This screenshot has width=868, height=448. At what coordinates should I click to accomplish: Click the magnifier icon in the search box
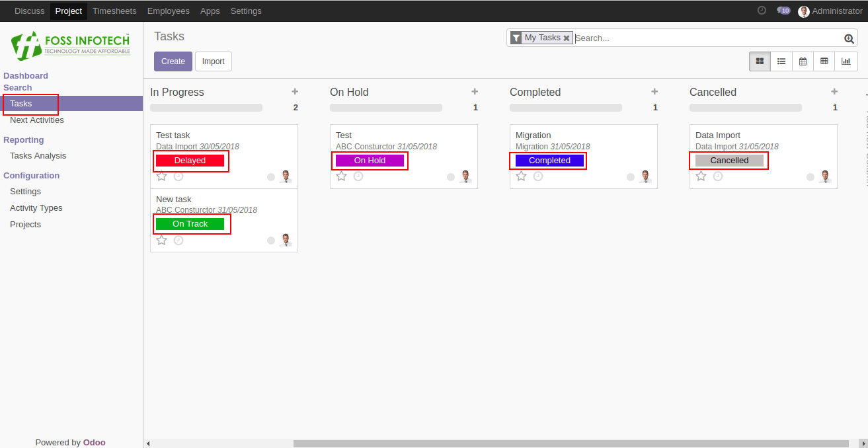[x=849, y=39]
